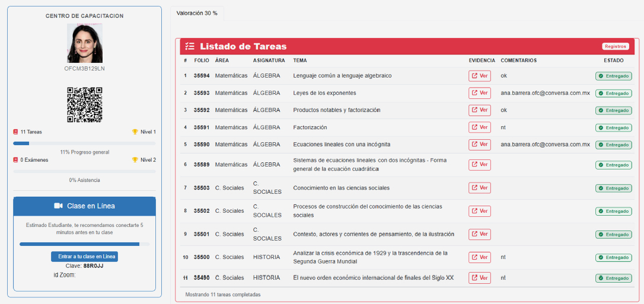Click the student profile photo
644x304 pixels.
[x=84, y=43]
